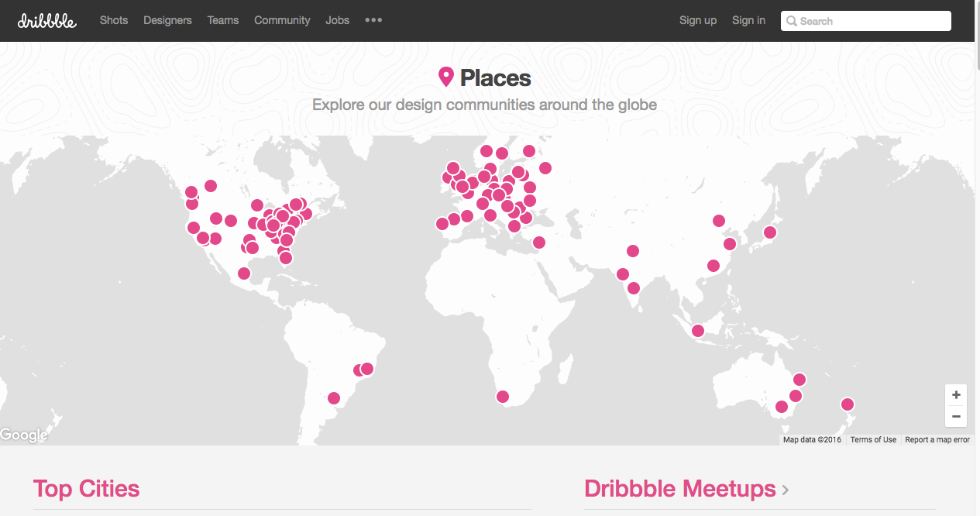Select the marker in Portugal near Lisbon

(x=442, y=224)
